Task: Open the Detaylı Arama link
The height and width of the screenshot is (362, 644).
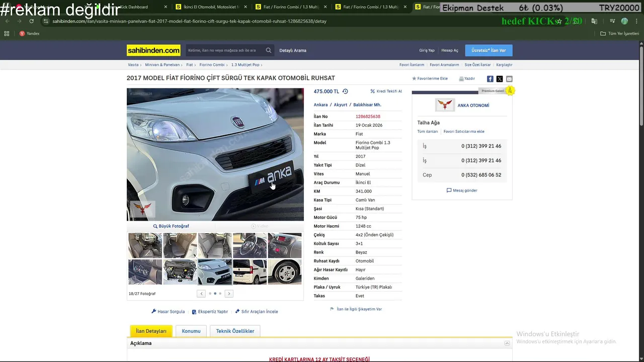Action: click(293, 50)
